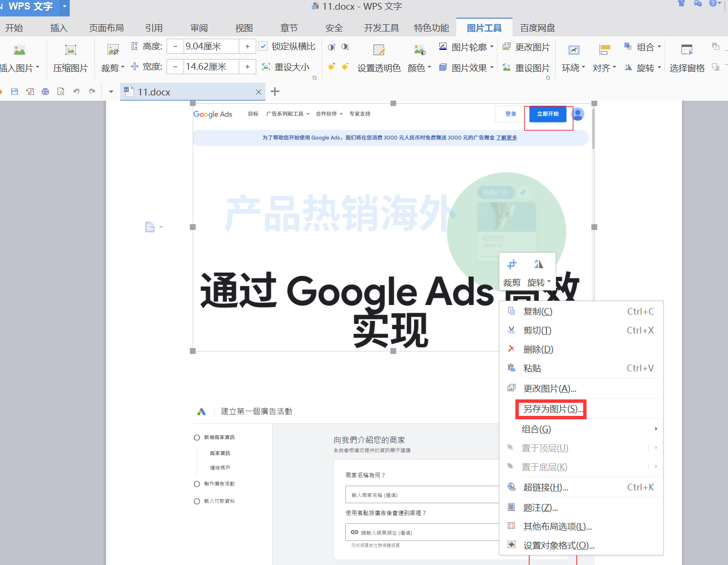Switch to the 插入 ribbon tab
This screenshot has height=565, width=728.
(x=59, y=28)
